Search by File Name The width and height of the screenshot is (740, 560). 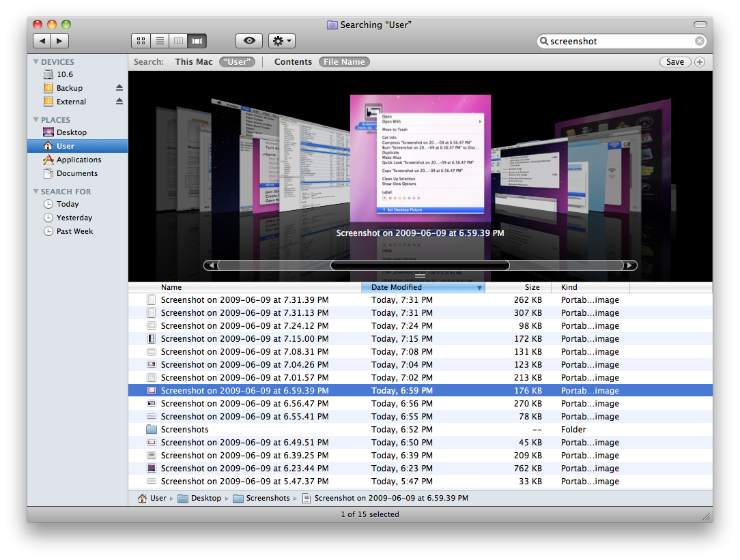click(344, 62)
